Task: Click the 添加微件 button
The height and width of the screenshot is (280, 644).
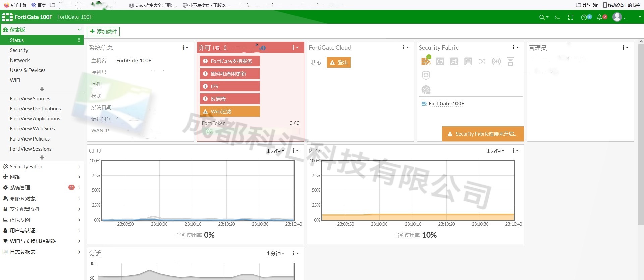Action: [103, 31]
